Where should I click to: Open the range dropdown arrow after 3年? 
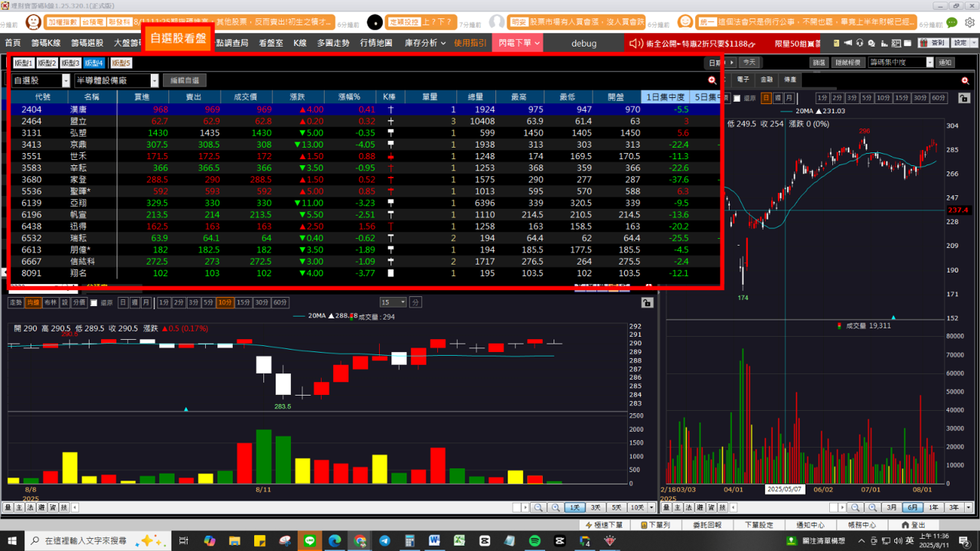coord(967,507)
